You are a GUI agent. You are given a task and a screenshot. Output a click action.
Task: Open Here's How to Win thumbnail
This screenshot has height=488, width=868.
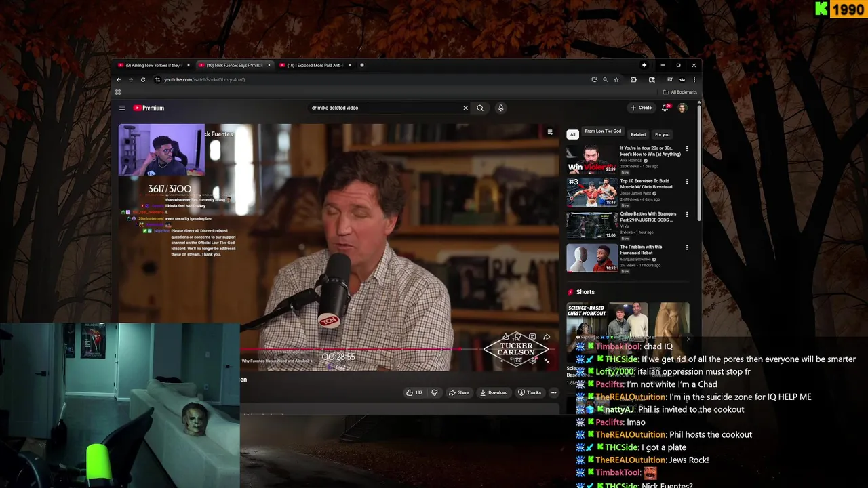(x=592, y=158)
